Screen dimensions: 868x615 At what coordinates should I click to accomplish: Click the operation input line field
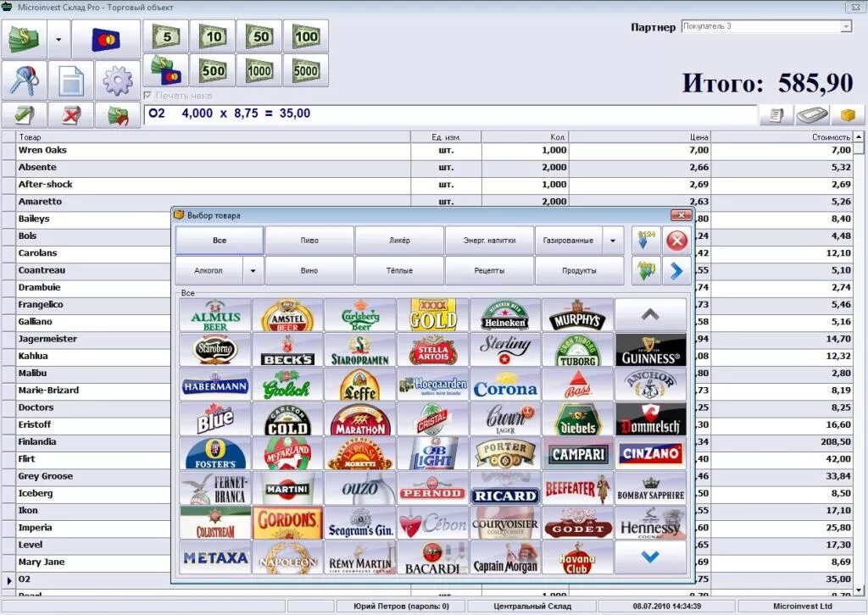[x=451, y=114]
